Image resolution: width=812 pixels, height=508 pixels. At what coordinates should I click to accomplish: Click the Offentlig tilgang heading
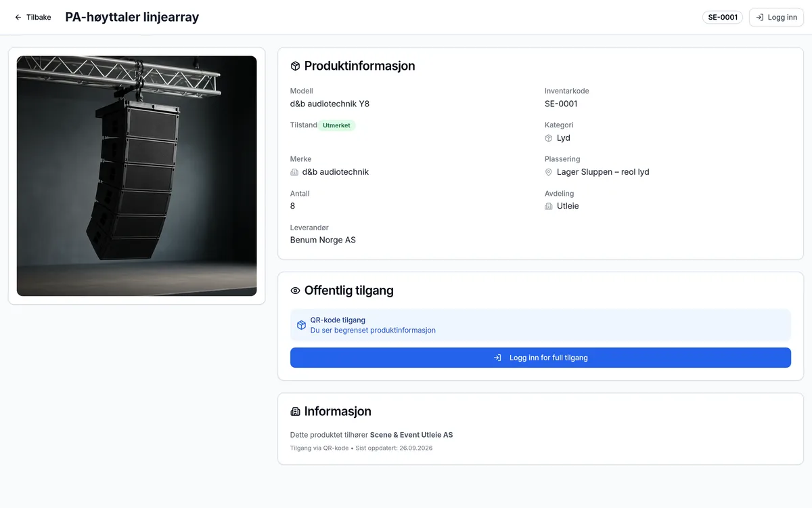coord(348,291)
